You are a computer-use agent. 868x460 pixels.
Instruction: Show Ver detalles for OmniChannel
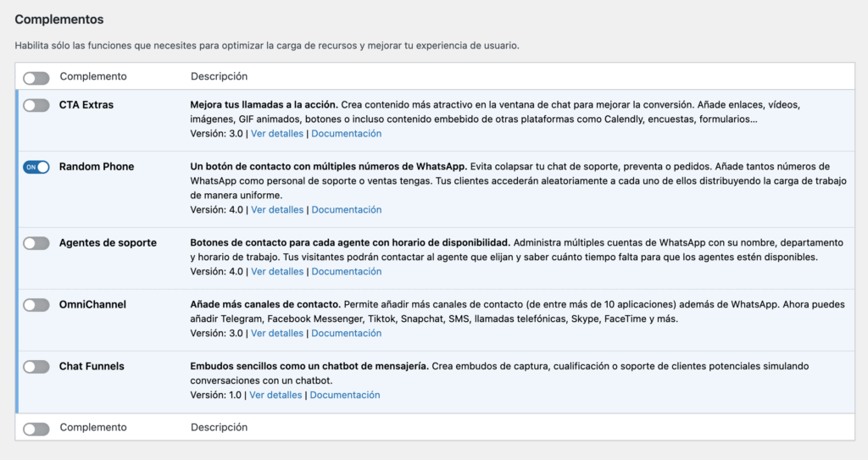277,334
